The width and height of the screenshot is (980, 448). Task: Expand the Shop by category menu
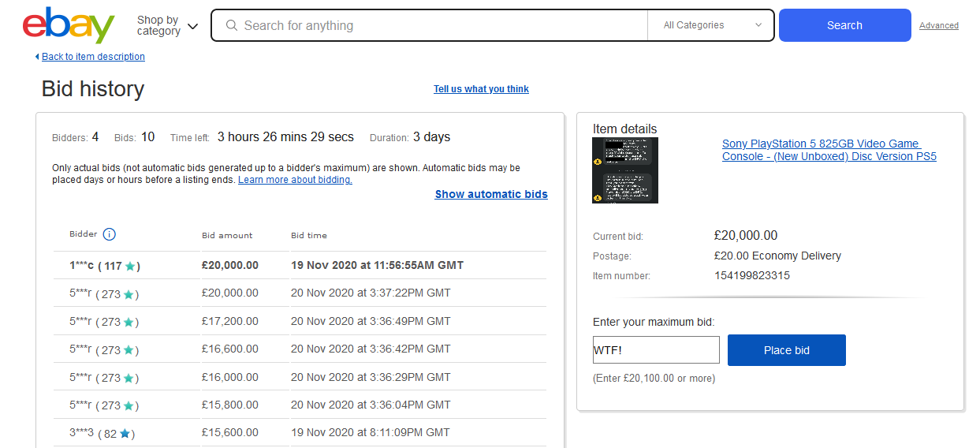click(x=167, y=25)
